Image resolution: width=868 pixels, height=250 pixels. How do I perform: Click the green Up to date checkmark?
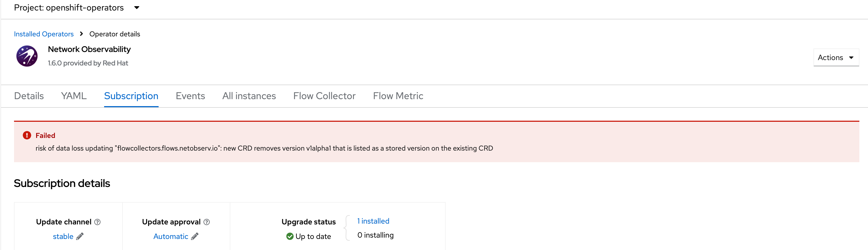click(x=290, y=236)
